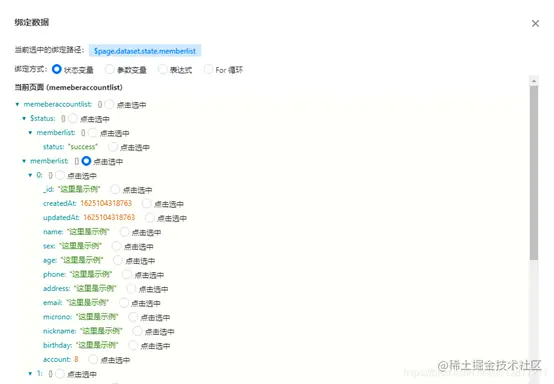
Task: Select 状态变量 binding mode radio
Action: tap(57, 69)
